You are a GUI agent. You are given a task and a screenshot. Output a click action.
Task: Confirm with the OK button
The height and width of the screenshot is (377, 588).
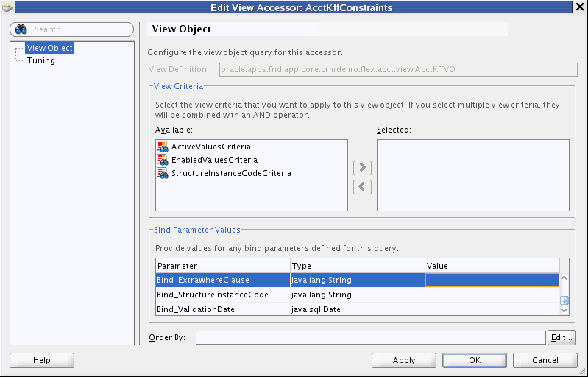click(475, 361)
